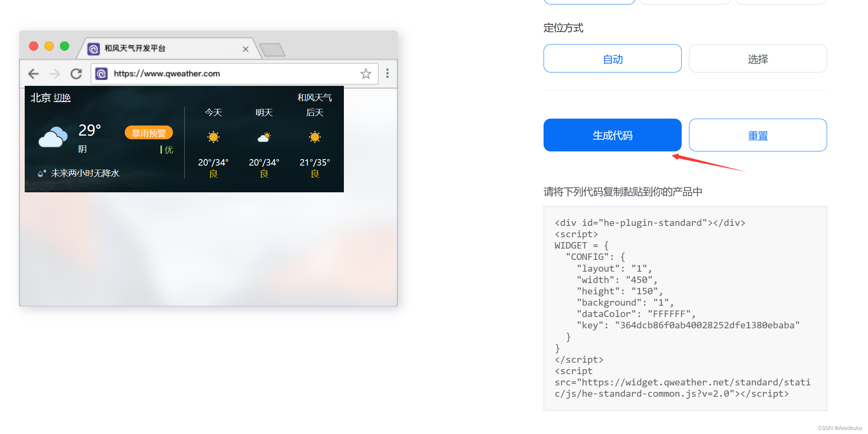868x434 pixels.
Task: Close the 和风天气开发平台 tab
Action: [245, 49]
